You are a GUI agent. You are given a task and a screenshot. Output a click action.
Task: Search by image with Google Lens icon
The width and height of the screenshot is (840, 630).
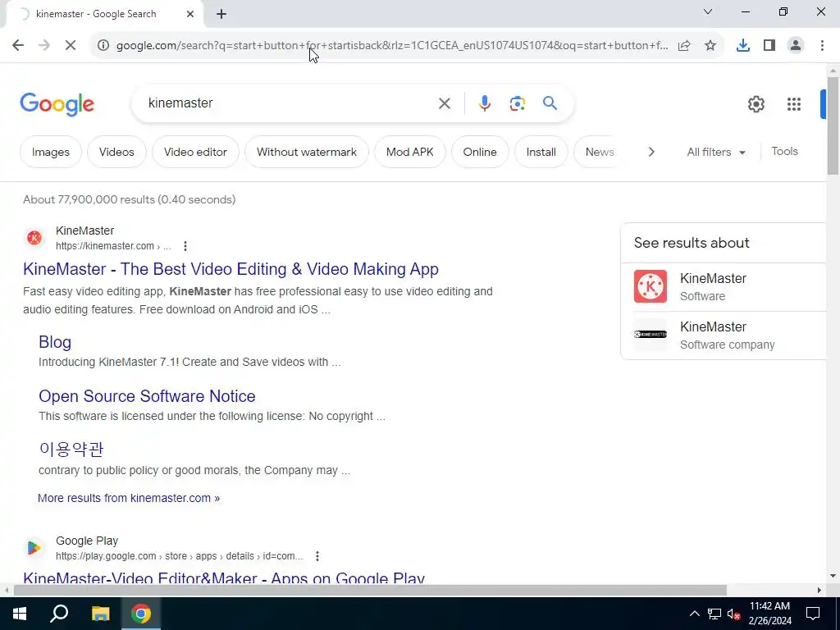(517, 103)
